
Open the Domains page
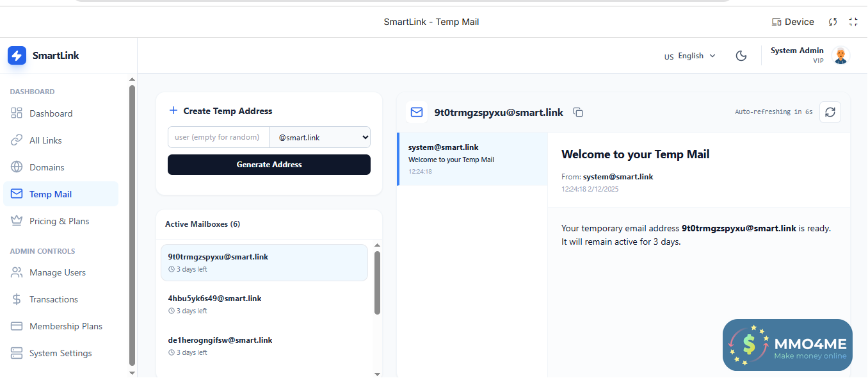point(61,167)
